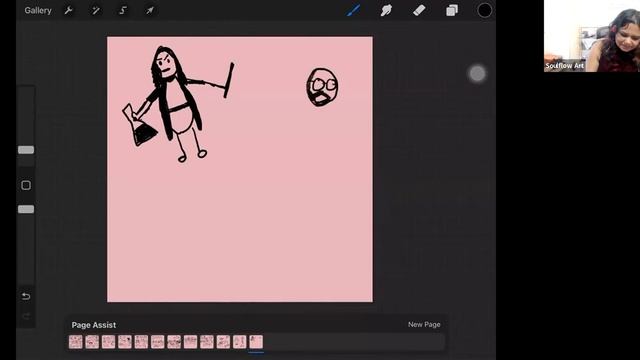Click the Soulflow Art webcam video tile
640x360 pixels.
(x=592, y=36)
